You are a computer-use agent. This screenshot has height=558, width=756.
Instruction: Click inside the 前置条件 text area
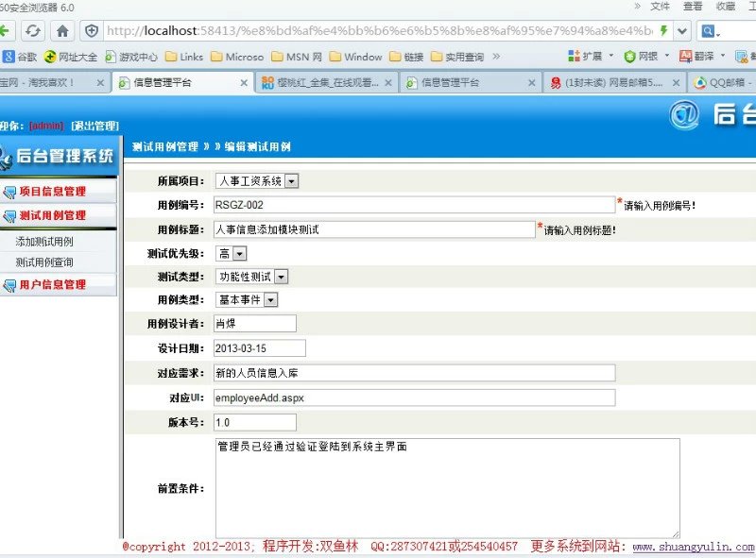click(447, 488)
